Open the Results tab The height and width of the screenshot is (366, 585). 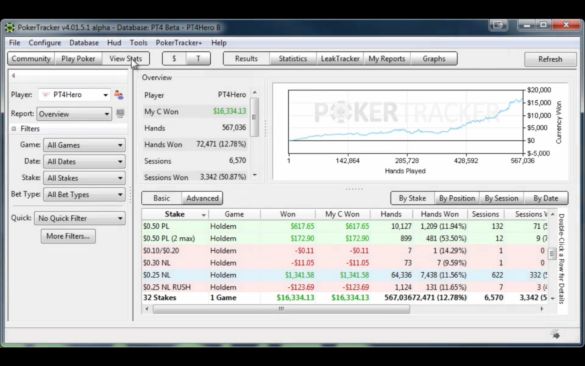click(x=246, y=59)
